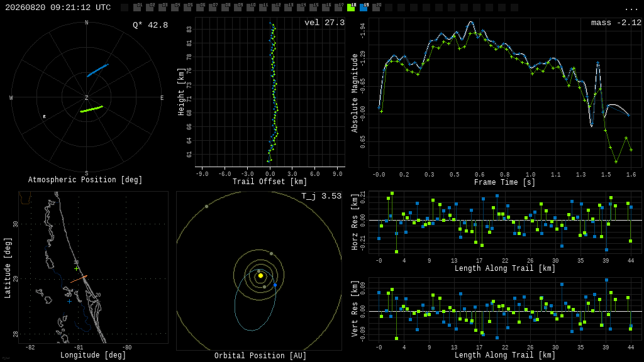Viewport: 644px width, 362px height.
Task: Click station square labeled 20
Action: coord(376,8)
